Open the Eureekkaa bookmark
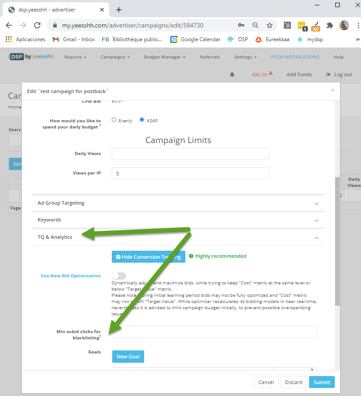Image resolution: width=361 pixels, height=396 pixels. 272,39
